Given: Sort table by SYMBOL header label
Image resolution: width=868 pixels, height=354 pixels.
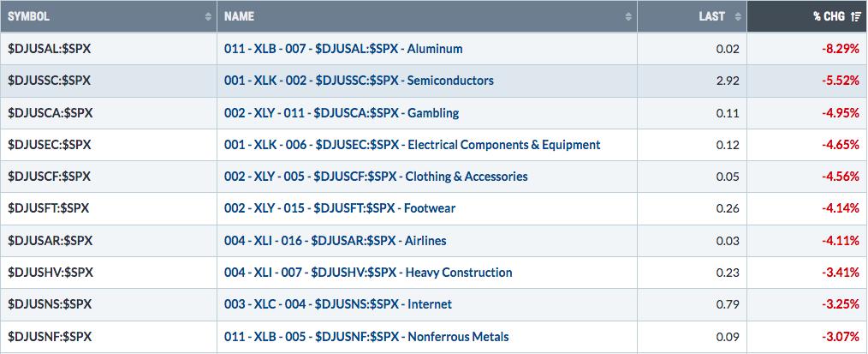Looking at the screenshot, I should point(28,16).
